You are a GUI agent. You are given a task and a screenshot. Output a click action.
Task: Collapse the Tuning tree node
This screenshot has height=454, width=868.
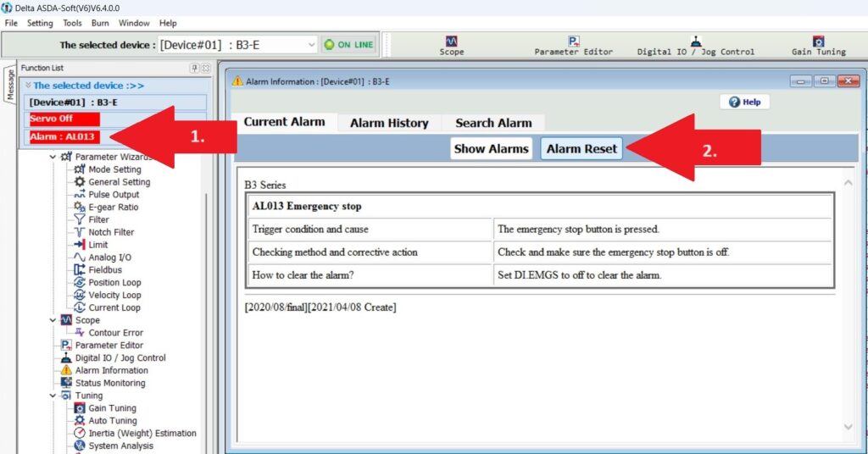pyautogui.click(x=53, y=396)
